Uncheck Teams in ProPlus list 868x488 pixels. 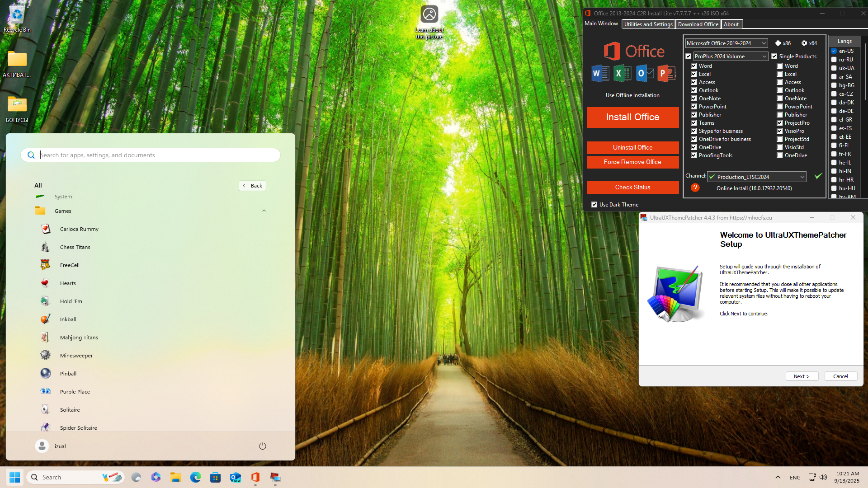693,123
